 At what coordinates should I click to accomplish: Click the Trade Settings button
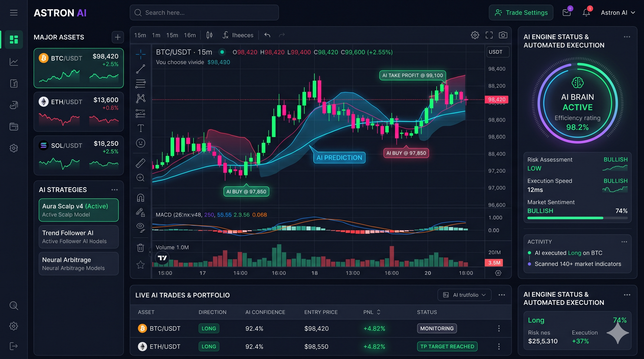(x=521, y=12)
